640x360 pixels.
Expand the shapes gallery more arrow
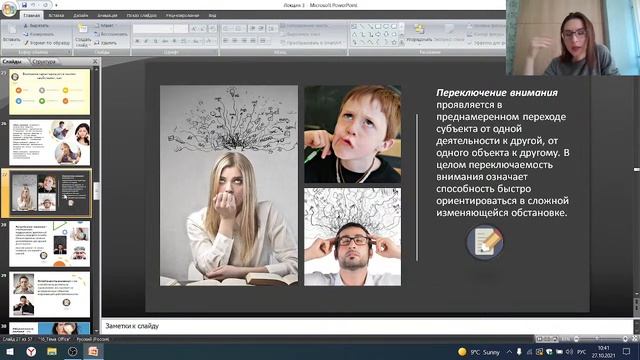(x=402, y=42)
